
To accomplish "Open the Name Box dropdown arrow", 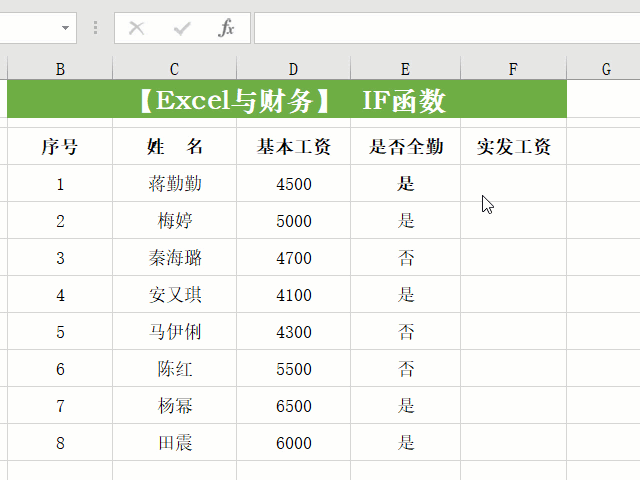I will 65,28.
